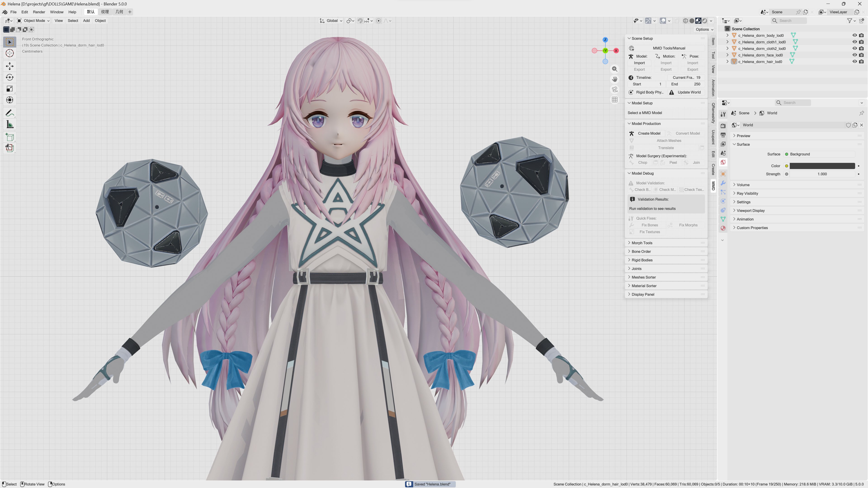Open the Render menu
The height and width of the screenshot is (488, 868).
point(39,12)
